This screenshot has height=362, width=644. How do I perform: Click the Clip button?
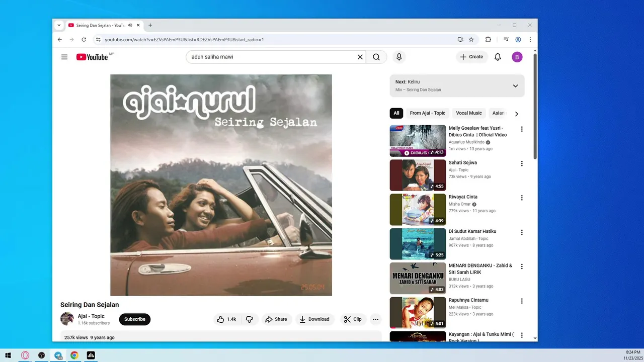click(x=353, y=319)
